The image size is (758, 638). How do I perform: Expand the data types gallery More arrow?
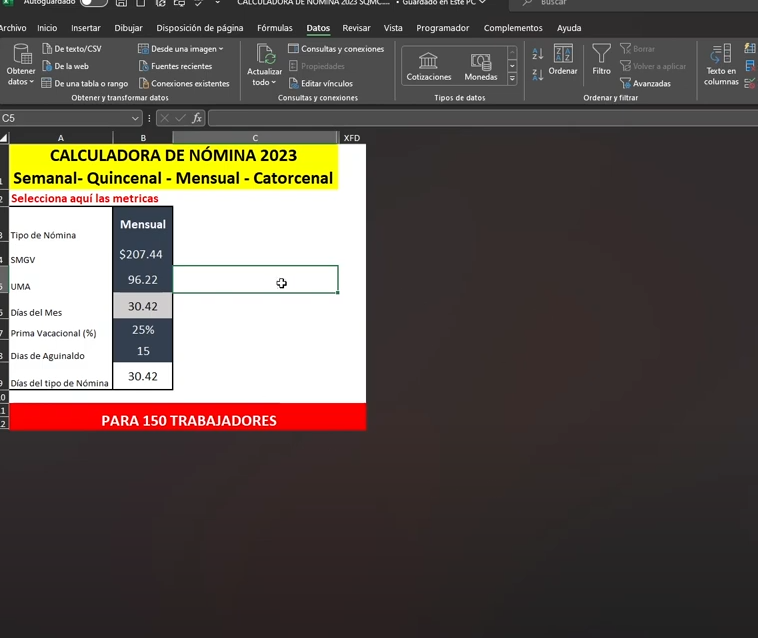tap(512, 79)
